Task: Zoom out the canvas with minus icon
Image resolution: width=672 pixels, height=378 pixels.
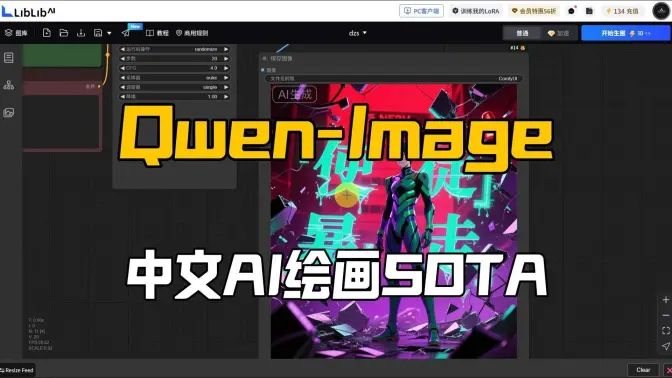Action: tap(666, 315)
